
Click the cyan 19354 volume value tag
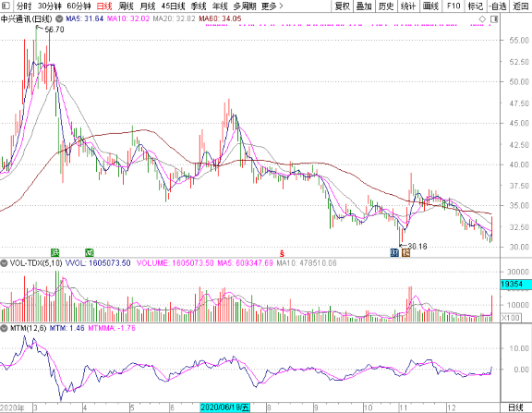point(515,285)
